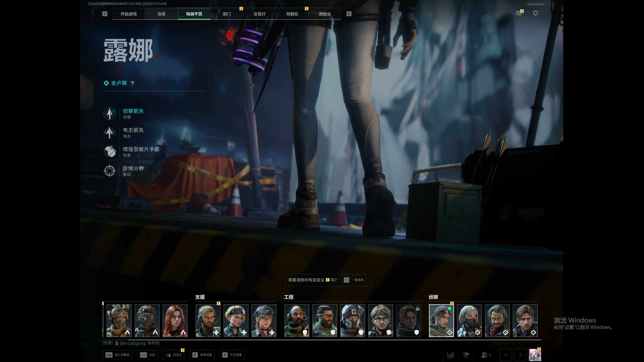This screenshot has width=644, height=362.
Task: Click the 需要清除所有自定义 prompt text
Action: point(312,280)
